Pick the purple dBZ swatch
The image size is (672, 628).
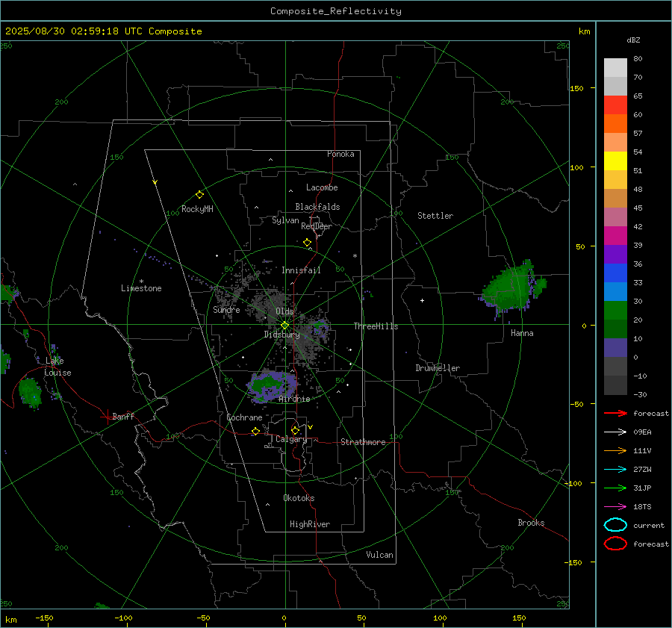click(x=615, y=254)
